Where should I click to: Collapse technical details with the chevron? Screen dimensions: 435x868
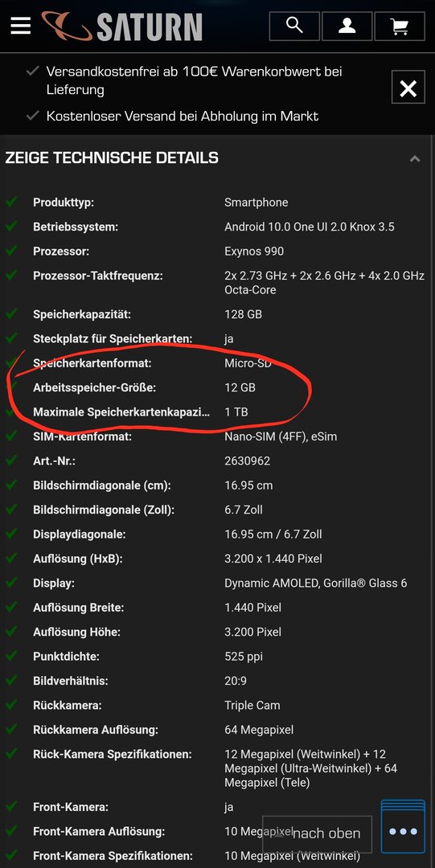415,159
